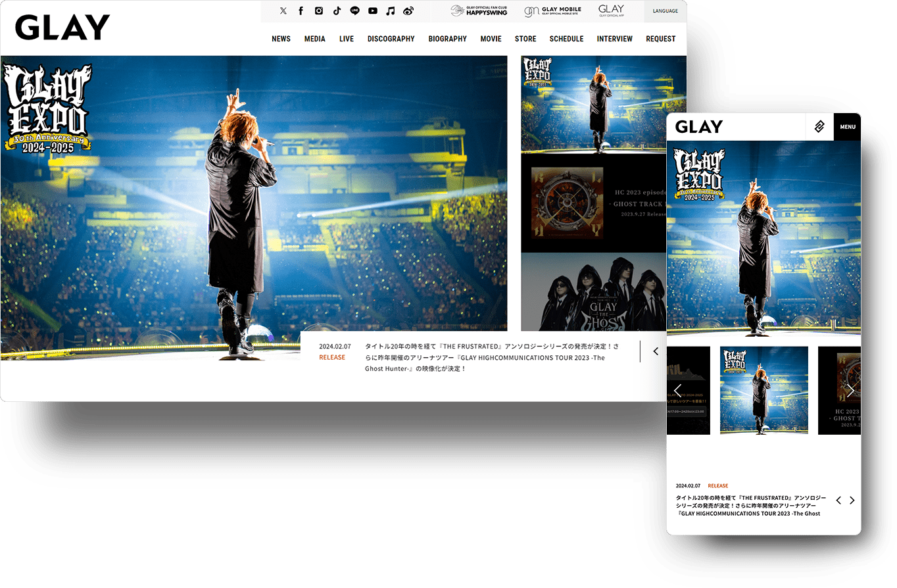Go to BIOGRAPHY section
Image resolution: width=897 pixels, height=588 pixels.
click(x=447, y=39)
